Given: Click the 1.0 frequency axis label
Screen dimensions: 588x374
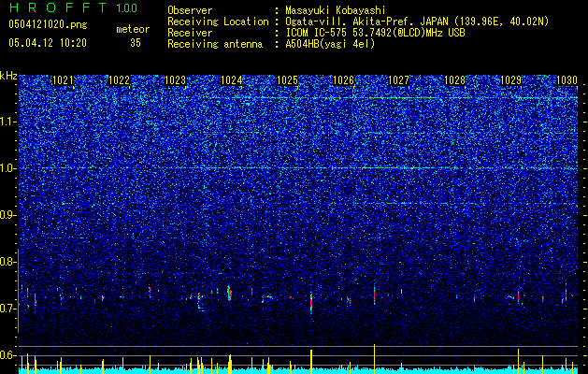Looking at the screenshot, I should click(7, 169).
